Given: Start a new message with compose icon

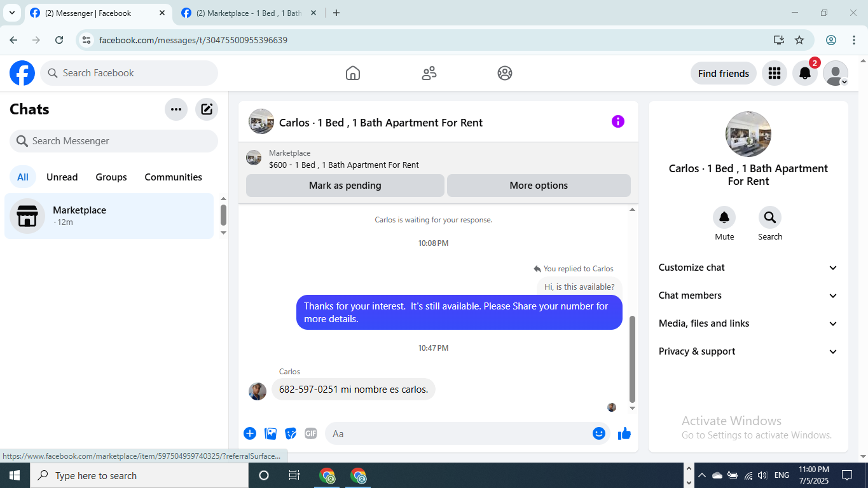Looking at the screenshot, I should tap(207, 109).
